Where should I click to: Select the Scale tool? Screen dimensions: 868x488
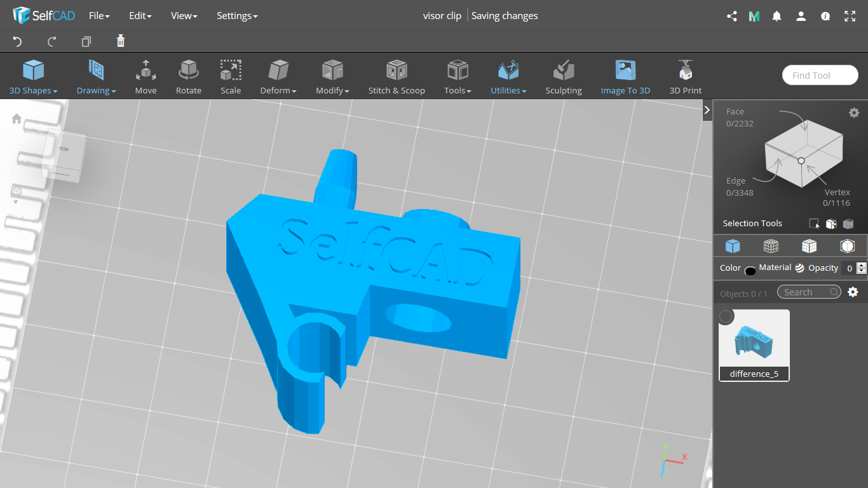(x=231, y=77)
